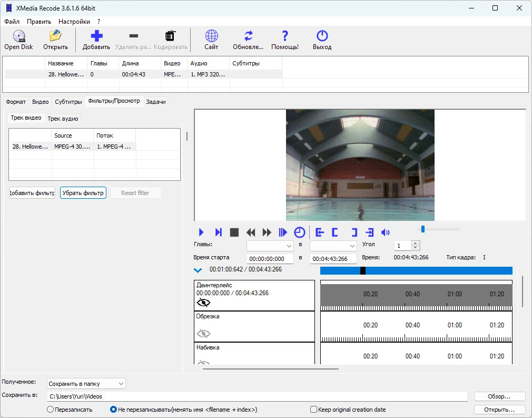
Task: Switch to the Видео tab
Action: coord(41,102)
